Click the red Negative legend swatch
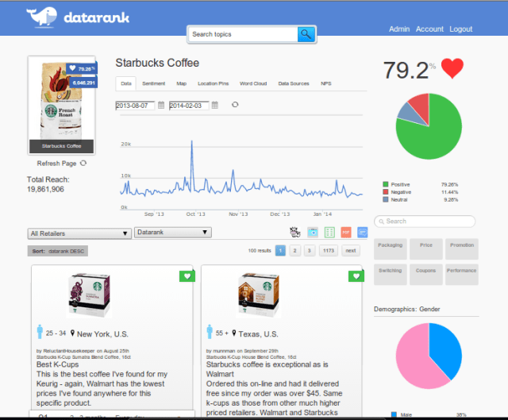508x420 pixels. pos(386,192)
